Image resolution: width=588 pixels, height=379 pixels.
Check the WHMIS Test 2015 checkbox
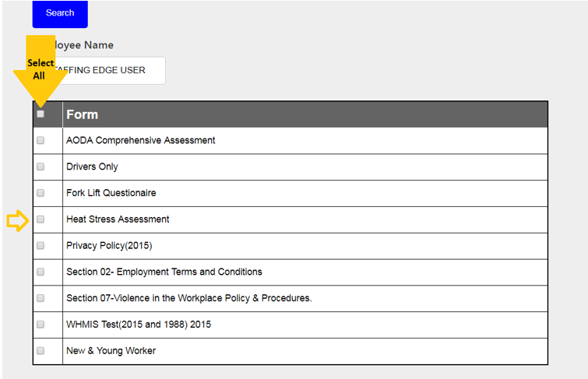(x=40, y=325)
